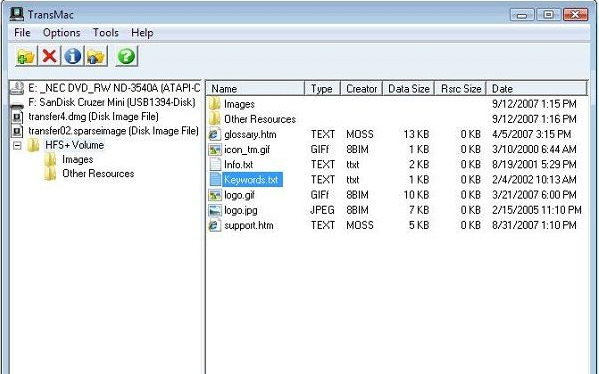
Task: Click the F: SanDisk USB drive icon
Action: pos(17,104)
